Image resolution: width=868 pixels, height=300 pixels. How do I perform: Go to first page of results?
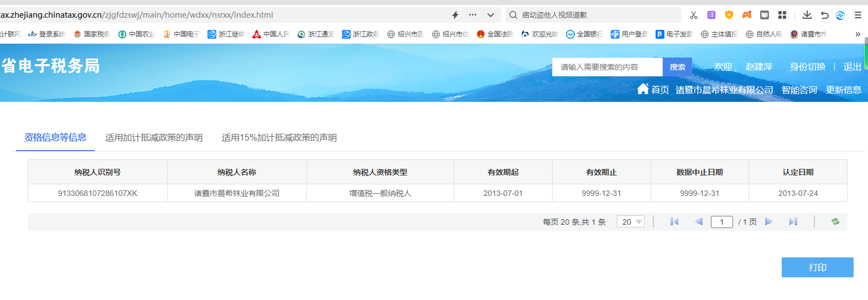point(674,221)
